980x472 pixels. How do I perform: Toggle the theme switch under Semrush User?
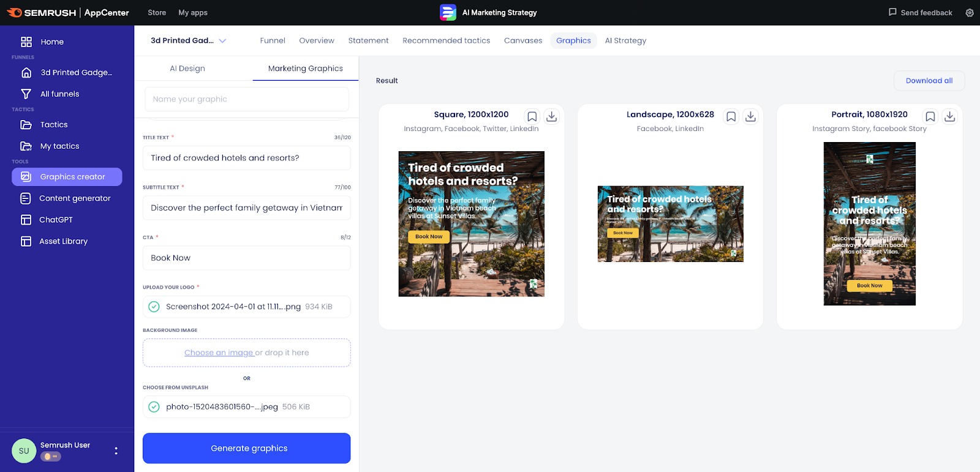[51, 457]
